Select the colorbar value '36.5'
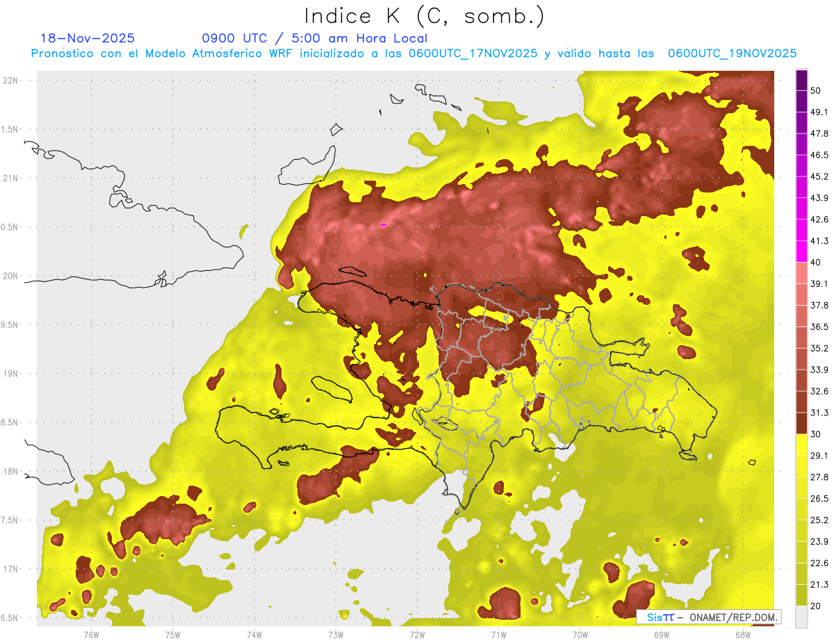This screenshot has width=834, height=644. (819, 327)
